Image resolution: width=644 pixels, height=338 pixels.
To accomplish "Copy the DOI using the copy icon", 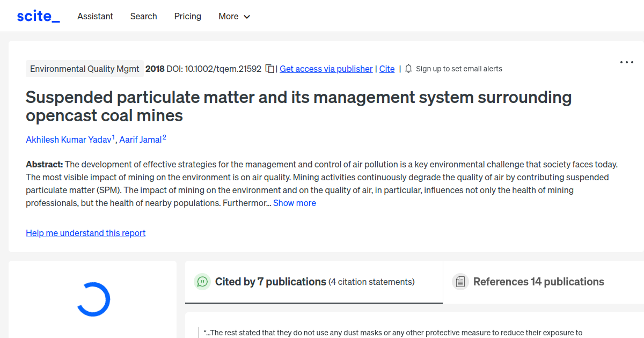I will pyautogui.click(x=270, y=69).
